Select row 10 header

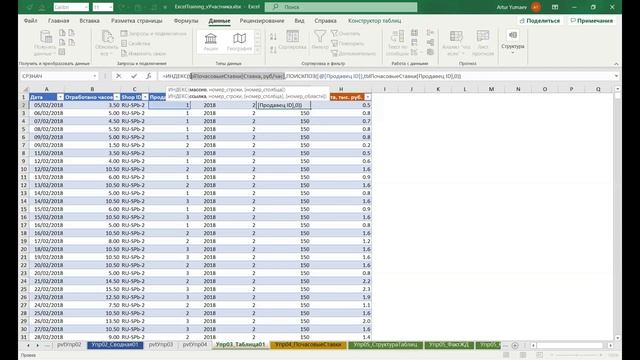[x=24, y=169]
